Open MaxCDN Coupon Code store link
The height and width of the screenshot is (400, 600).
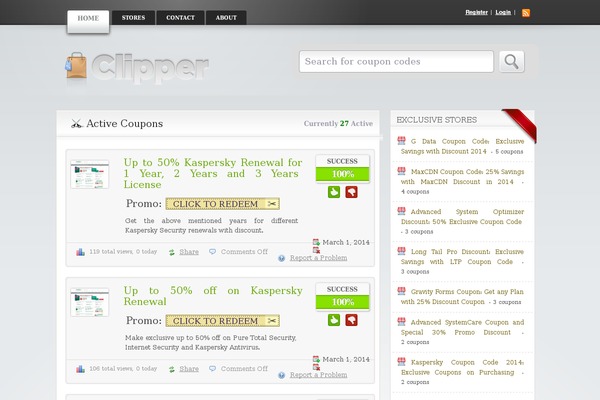tap(463, 176)
